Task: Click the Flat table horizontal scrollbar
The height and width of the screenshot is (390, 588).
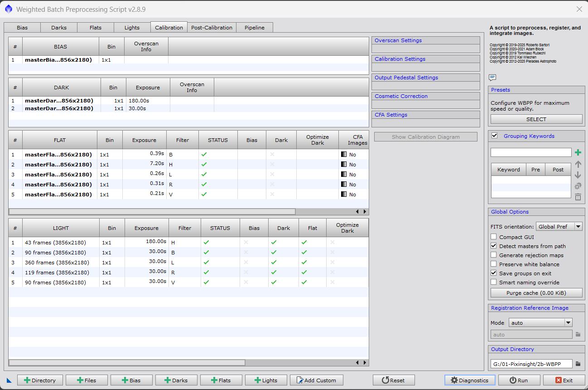Action: click(x=152, y=212)
